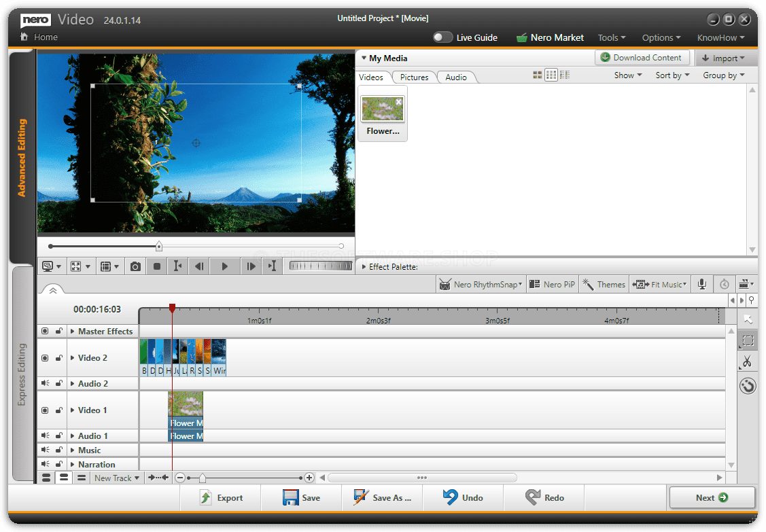
Task: Jump to the start of the clip
Action: tap(178, 266)
